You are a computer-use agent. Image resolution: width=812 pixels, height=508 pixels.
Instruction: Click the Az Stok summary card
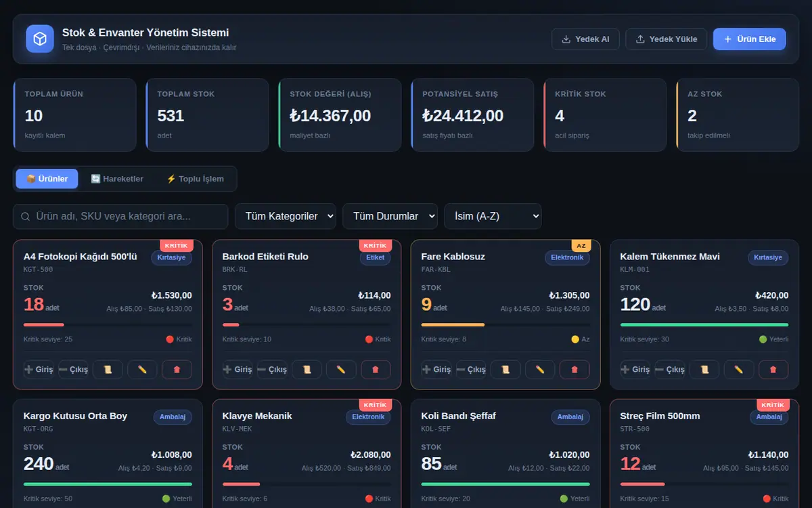738,114
